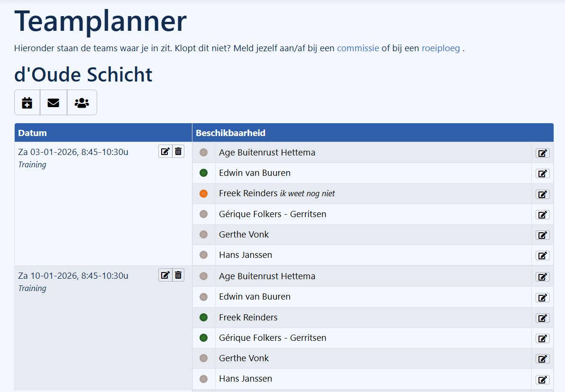The height and width of the screenshot is (392, 565).
Task: Click Edwin van Buuren's green status dot on 03-01-2026
Action: pos(204,173)
